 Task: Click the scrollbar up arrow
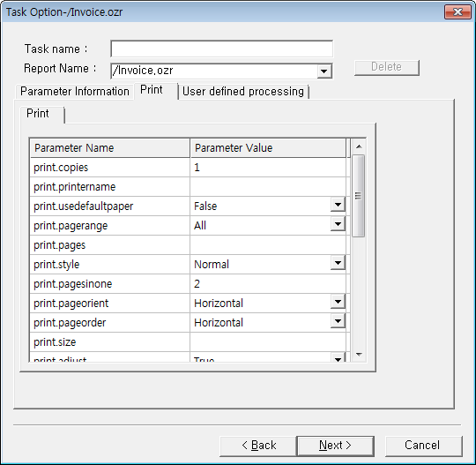359,147
